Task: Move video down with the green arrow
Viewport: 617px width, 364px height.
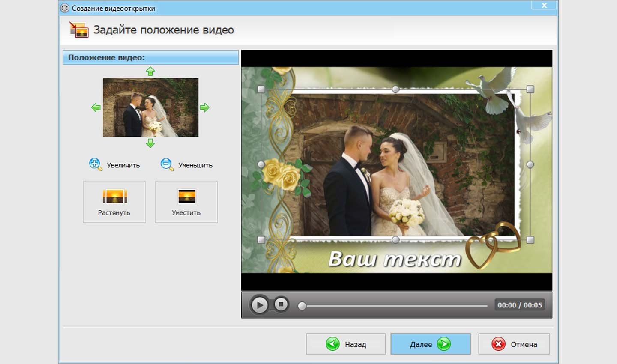Action: (150, 143)
